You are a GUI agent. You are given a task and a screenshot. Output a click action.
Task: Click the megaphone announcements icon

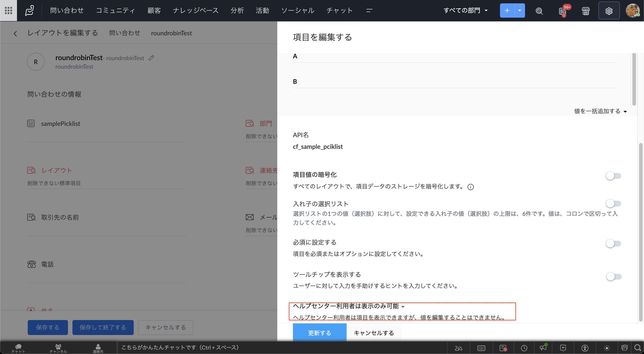(x=543, y=348)
